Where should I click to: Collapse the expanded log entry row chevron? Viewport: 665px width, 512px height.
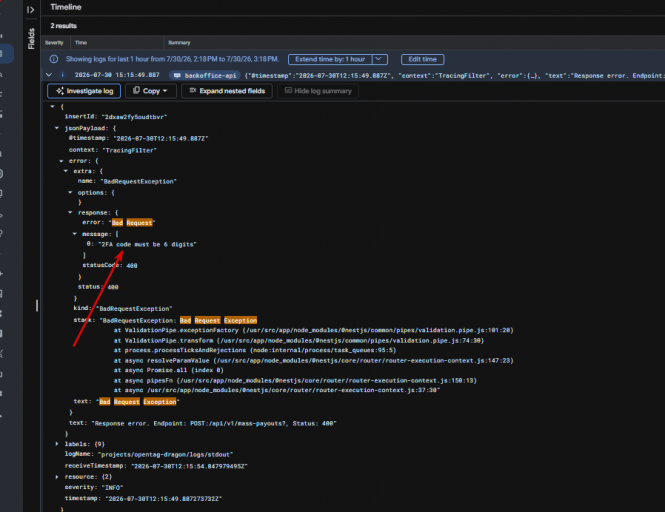49,75
